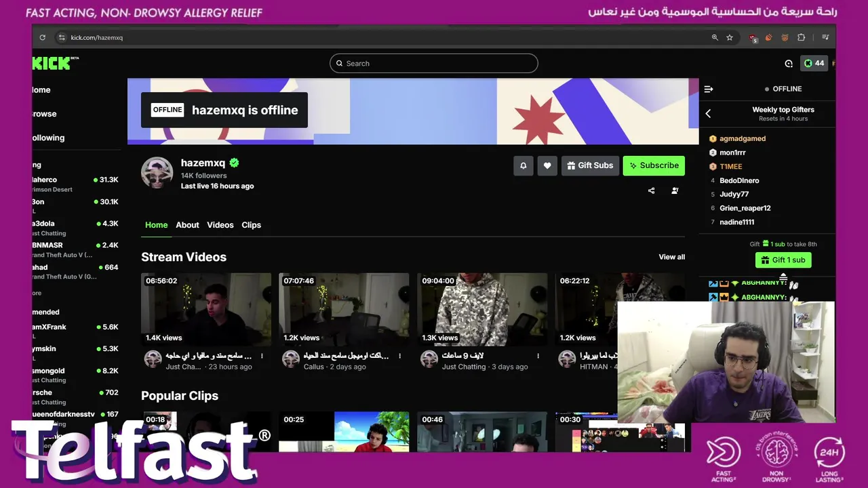Screen dimensions: 868x488
Task: Go back using the chat panel chevron
Action: coord(708,114)
